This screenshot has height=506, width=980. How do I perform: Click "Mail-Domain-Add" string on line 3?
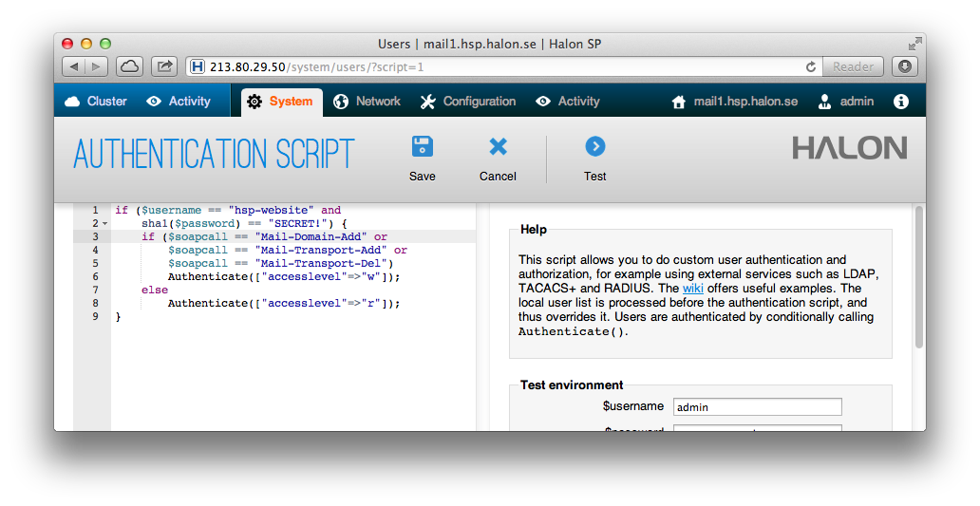point(311,236)
